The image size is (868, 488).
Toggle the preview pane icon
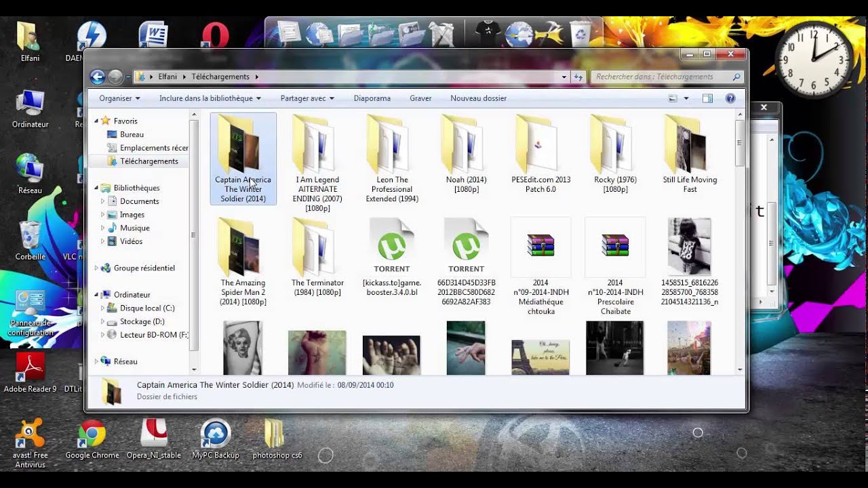tap(707, 98)
